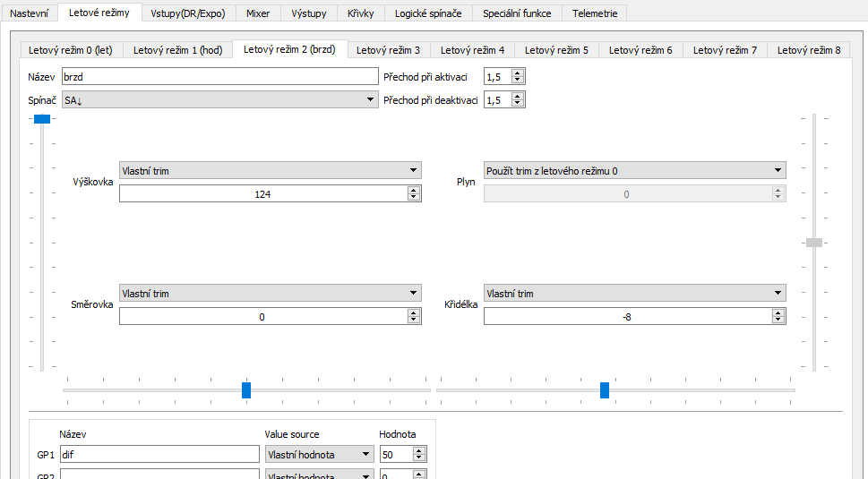Expand the Křidélka trim mode dropdown
The width and height of the screenshot is (868, 479).
pyautogui.click(x=634, y=293)
